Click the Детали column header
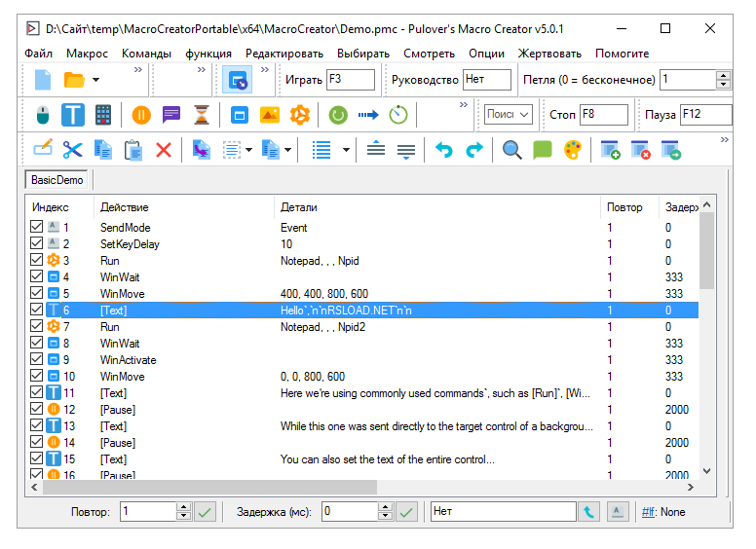This screenshot has width=756, height=549. (437, 207)
